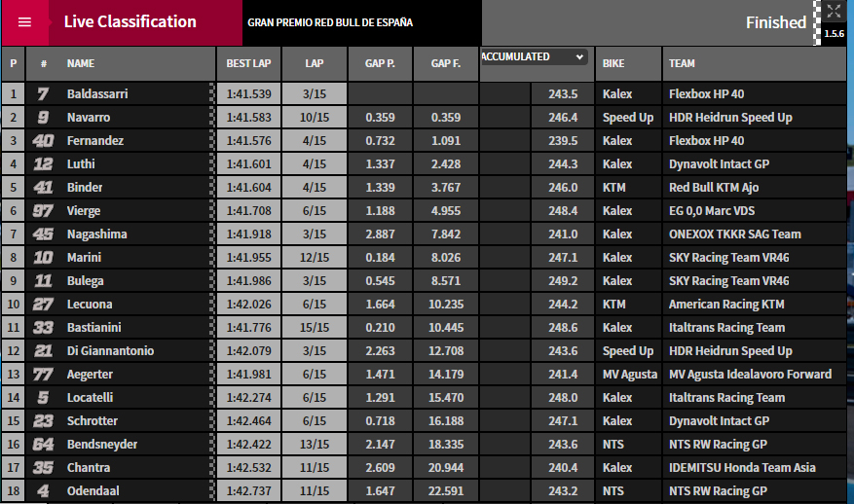The width and height of the screenshot is (854, 504).
Task: Click the Finished session status label
Action: tap(775, 22)
